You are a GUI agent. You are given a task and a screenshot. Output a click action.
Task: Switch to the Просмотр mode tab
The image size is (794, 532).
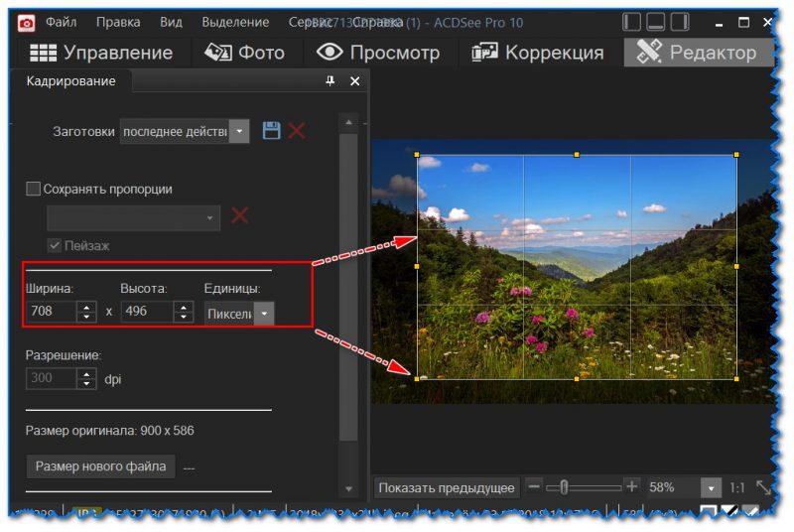[378, 53]
